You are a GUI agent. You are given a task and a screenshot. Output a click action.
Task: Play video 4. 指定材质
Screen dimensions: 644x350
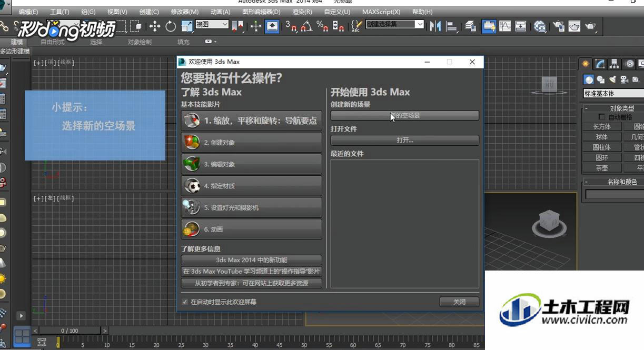[251, 186]
